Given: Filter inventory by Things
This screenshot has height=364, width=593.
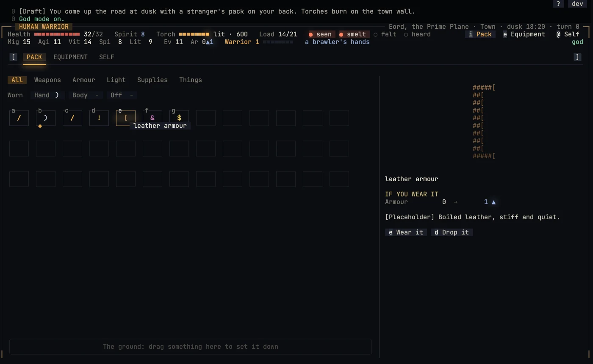Looking at the screenshot, I should (x=191, y=80).
